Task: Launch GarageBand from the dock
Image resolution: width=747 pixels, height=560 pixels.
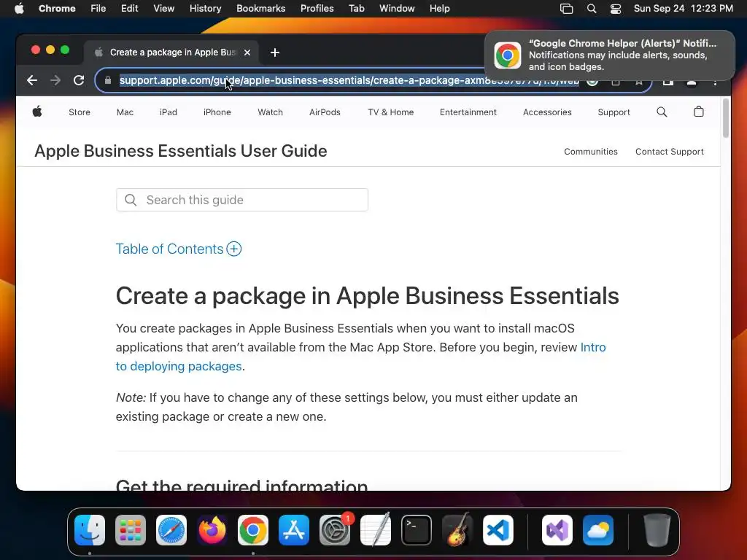Action: point(457,530)
